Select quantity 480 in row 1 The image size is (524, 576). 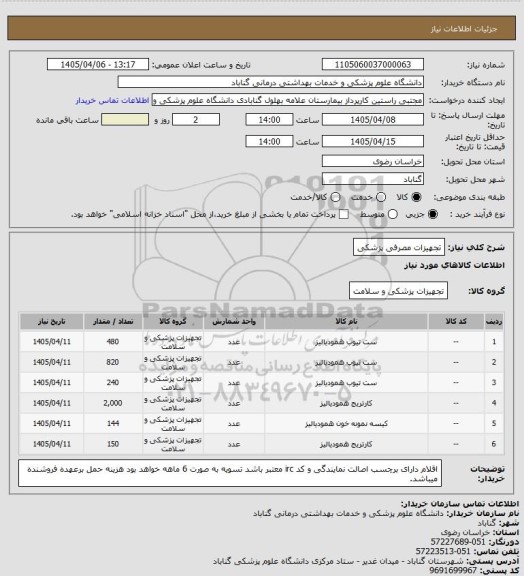pos(113,342)
